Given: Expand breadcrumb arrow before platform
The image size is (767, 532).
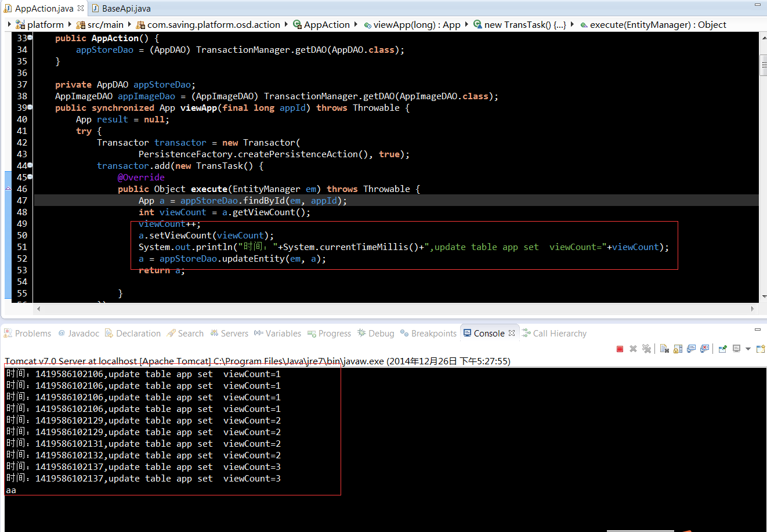Looking at the screenshot, I should click(x=9, y=24).
